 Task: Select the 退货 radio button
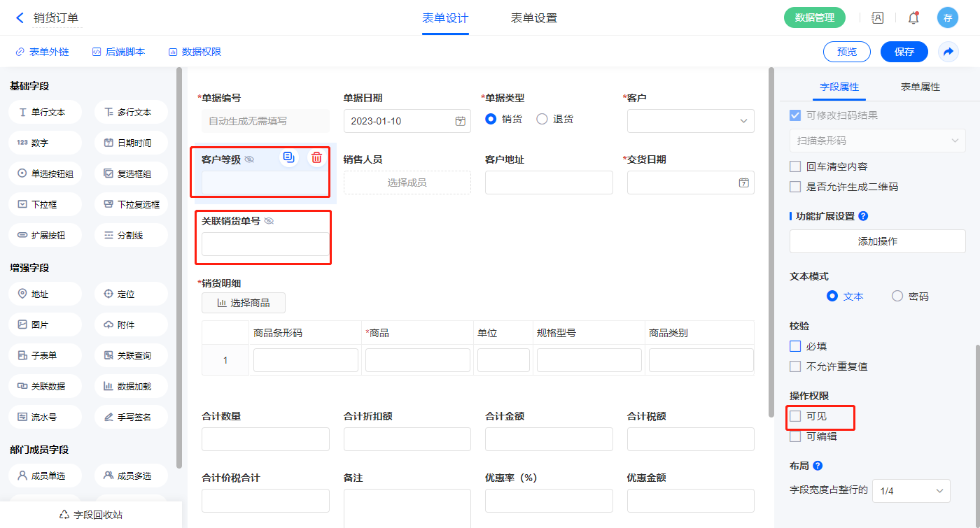542,119
